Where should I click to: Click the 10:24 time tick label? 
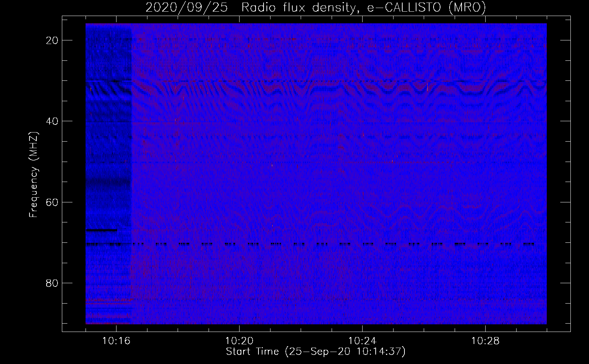(x=362, y=341)
